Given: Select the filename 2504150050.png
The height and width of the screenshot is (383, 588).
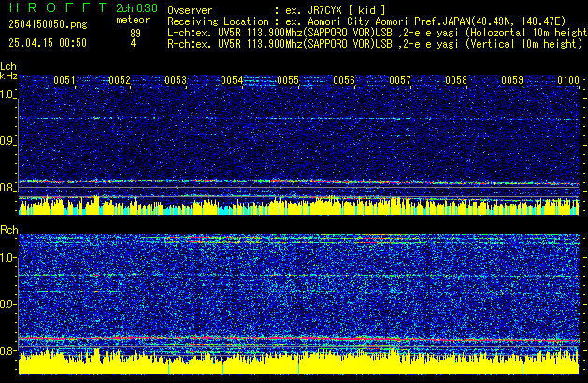Looking at the screenshot, I should click(48, 24).
